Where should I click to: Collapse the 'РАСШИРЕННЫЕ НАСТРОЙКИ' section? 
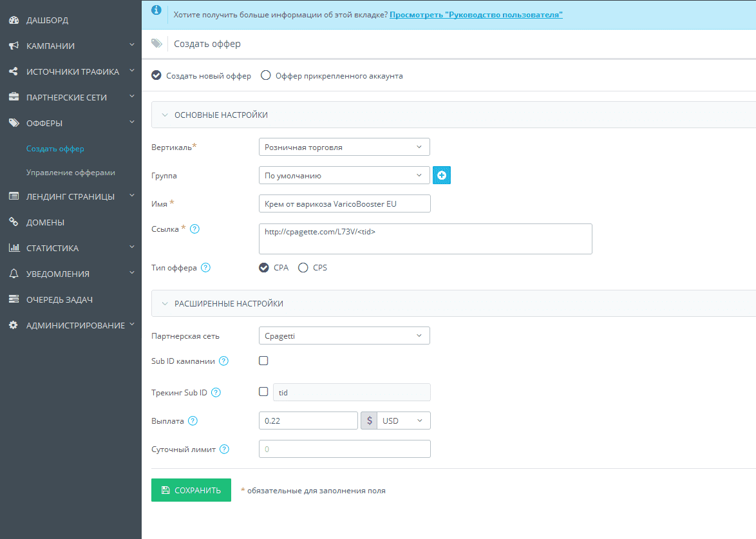click(x=165, y=304)
